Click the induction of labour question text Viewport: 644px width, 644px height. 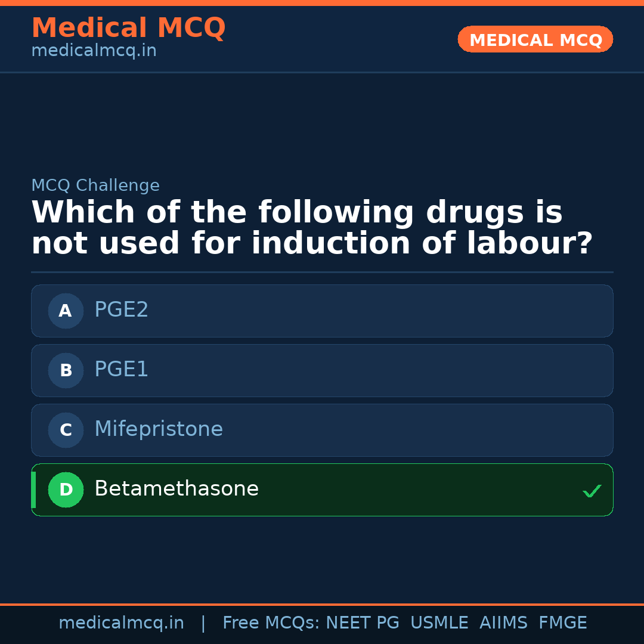click(x=312, y=228)
